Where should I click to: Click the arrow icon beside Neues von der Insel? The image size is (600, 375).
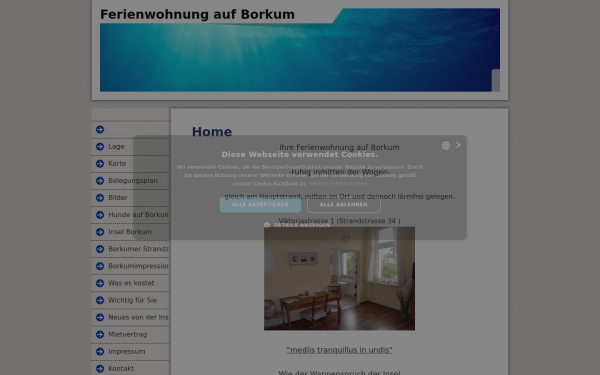[x=100, y=317]
